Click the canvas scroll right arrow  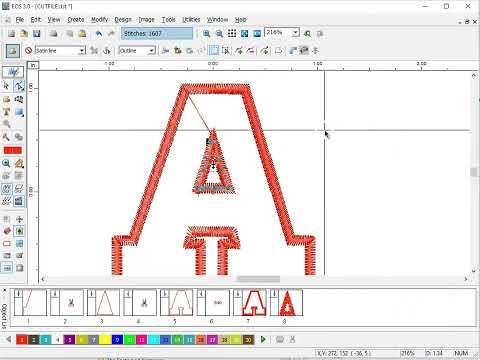(x=465, y=279)
